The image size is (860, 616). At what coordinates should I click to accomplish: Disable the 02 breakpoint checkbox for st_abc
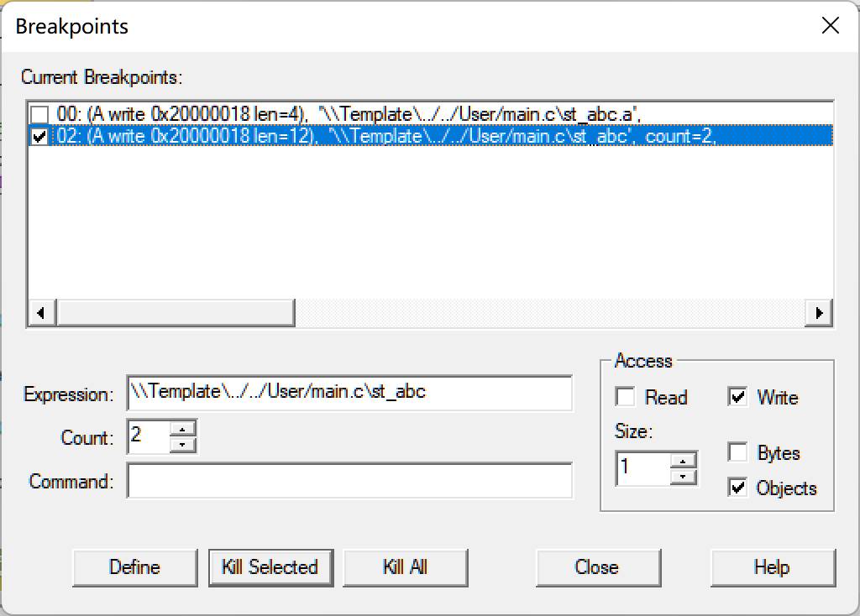(x=39, y=136)
